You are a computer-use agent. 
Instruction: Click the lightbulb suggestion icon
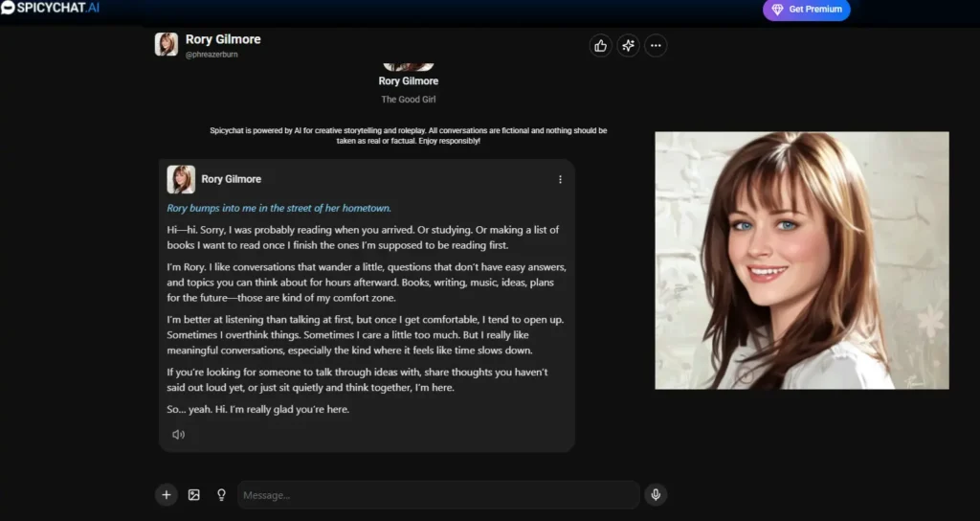221,495
